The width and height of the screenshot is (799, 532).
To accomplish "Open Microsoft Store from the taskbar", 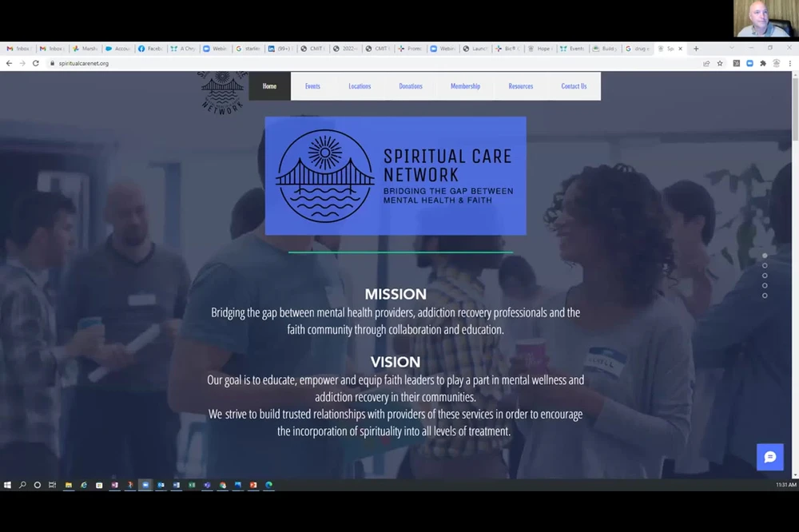I will coord(99,485).
